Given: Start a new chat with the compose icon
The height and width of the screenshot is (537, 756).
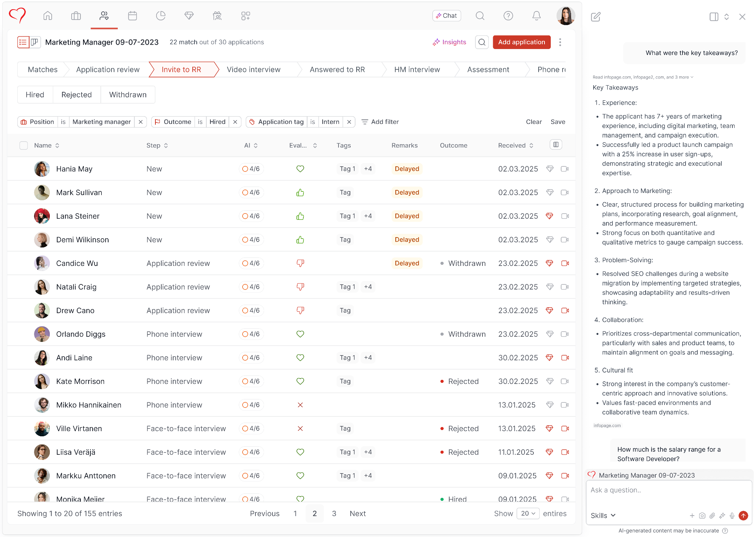Looking at the screenshot, I should click(595, 17).
